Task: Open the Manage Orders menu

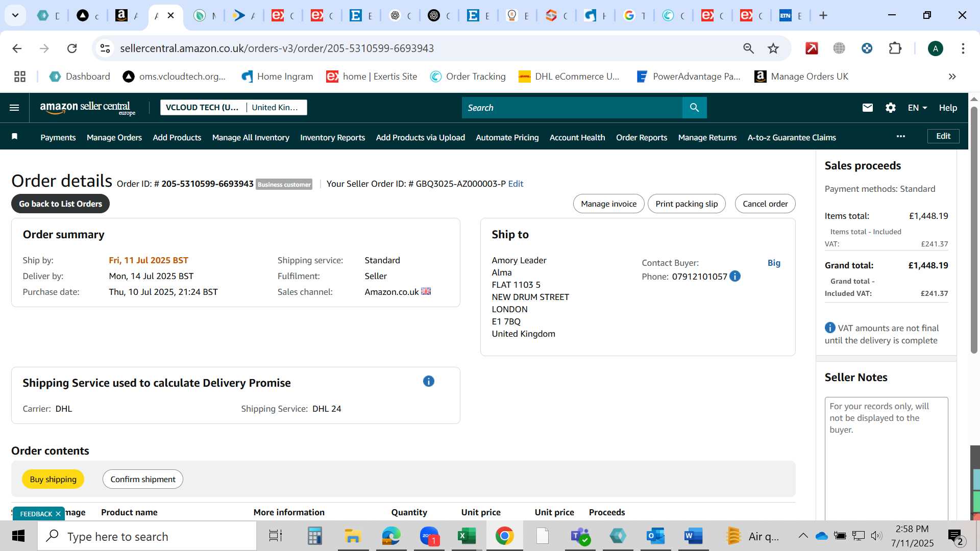Action: pos(114,137)
